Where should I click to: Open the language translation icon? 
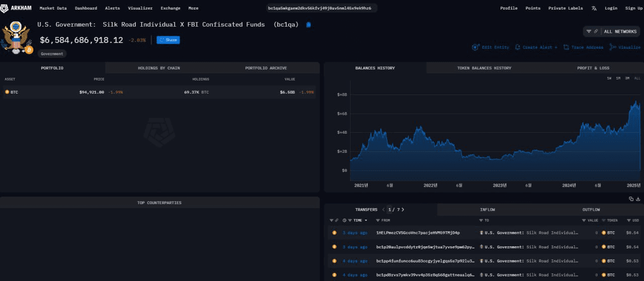click(594, 8)
